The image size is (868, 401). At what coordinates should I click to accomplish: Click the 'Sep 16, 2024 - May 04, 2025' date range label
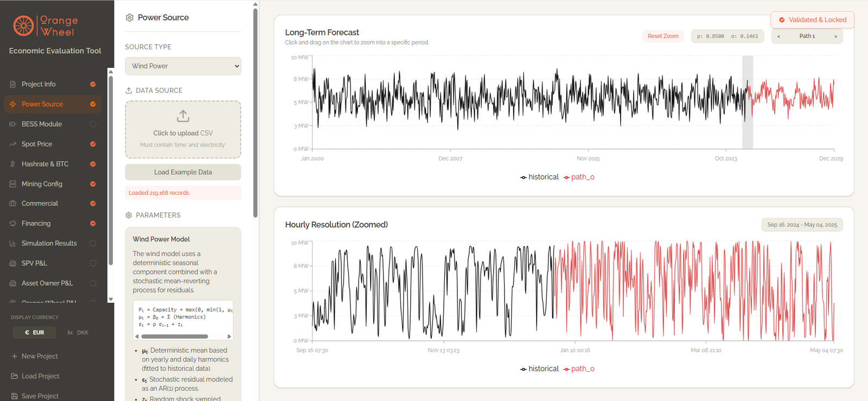click(802, 225)
